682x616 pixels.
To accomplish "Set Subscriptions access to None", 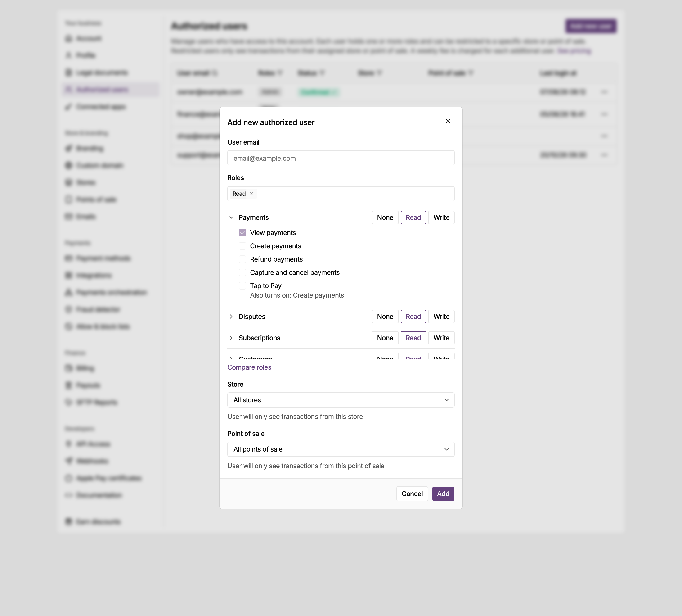I will tap(385, 338).
